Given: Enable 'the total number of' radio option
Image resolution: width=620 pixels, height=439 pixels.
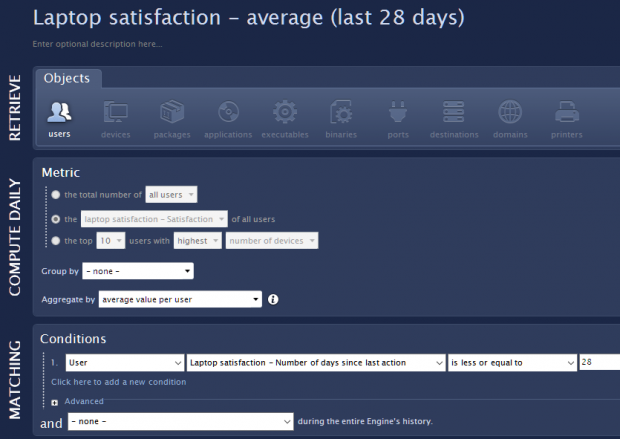Looking at the screenshot, I should [x=55, y=195].
